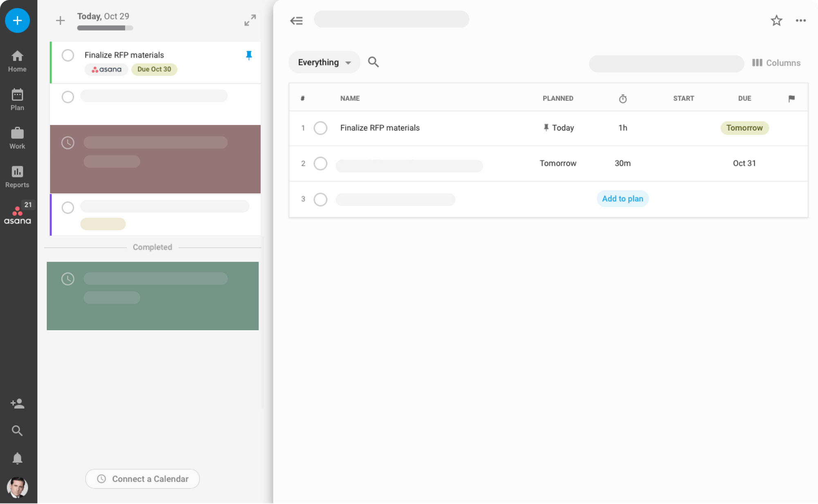Open the Everything filter dropdown
Viewport: 818px width, 504px height.
point(324,62)
